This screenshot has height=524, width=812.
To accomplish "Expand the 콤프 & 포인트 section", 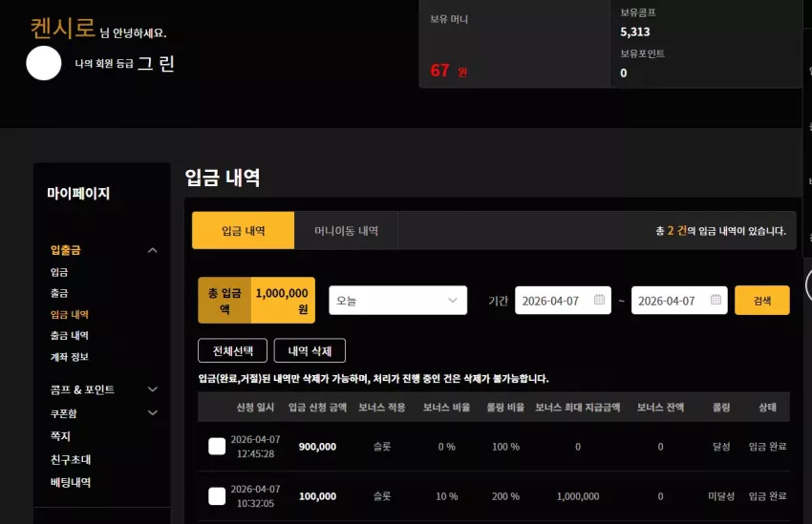I will tap(152, 389).
